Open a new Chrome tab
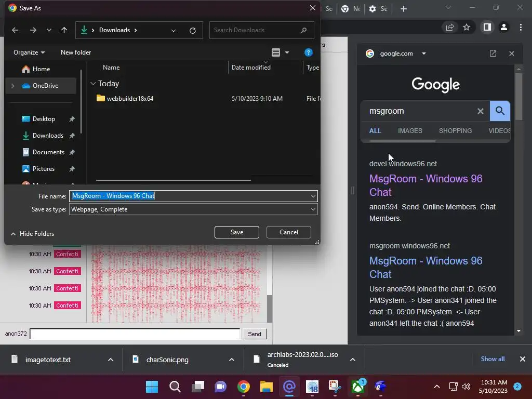This screenshot has height=399, width=532. point(403,9)
